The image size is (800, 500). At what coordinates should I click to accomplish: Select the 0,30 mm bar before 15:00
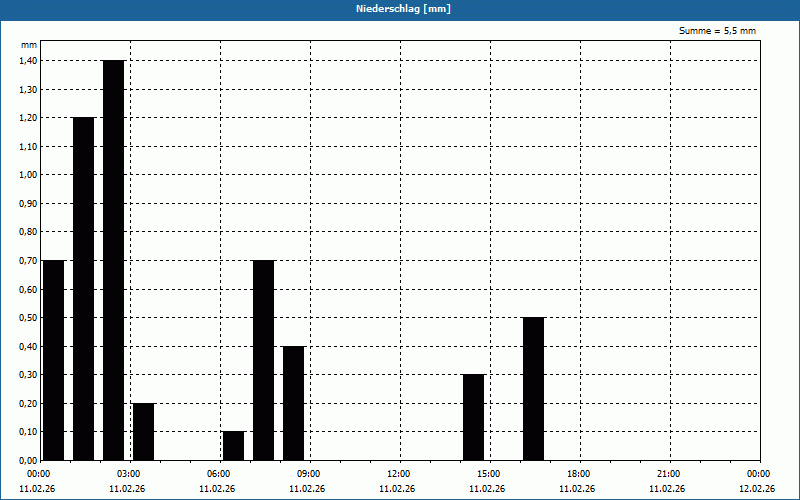click(x=473, y=417)
